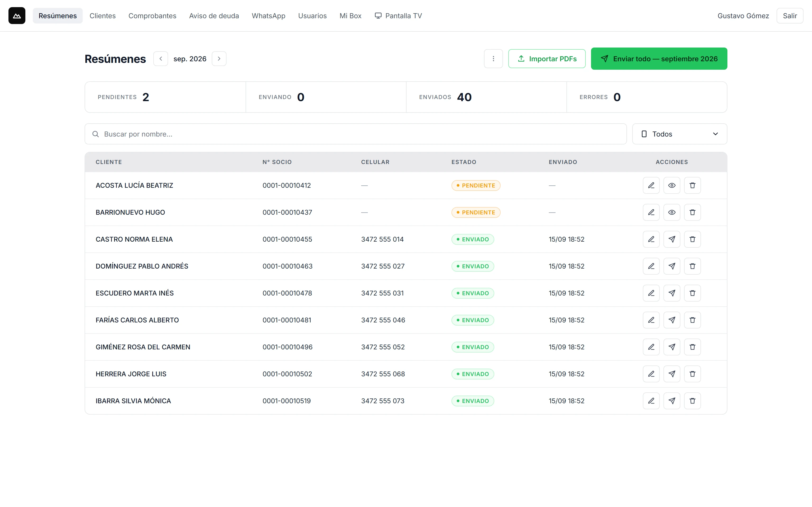Resend summary to CASTRO NORMA ELENA
Viewport: 812px width, 507px height.
pyautogui.click(x=671, y=240)
